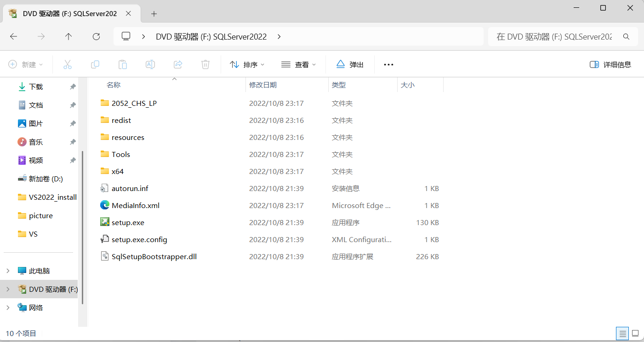644x342 pixels.
Task: Unpin Videos (视频) using its pin icon
Action: [x=73, y=160]
